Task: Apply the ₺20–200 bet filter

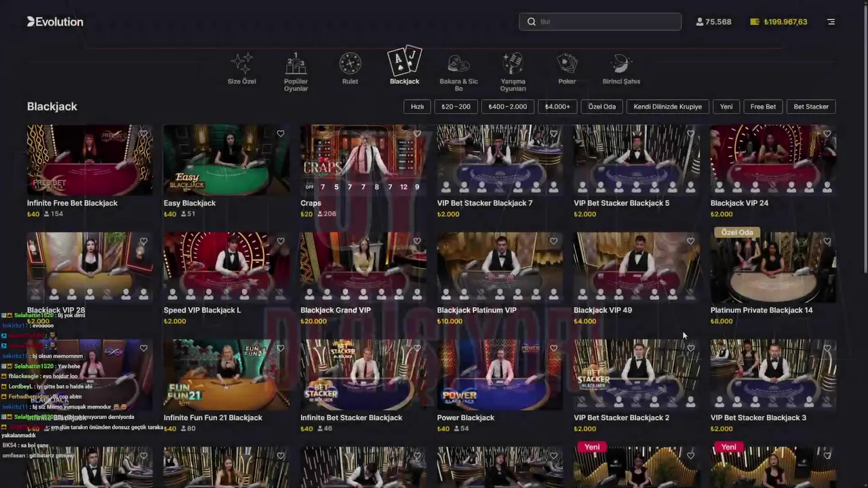Action: 456,106
